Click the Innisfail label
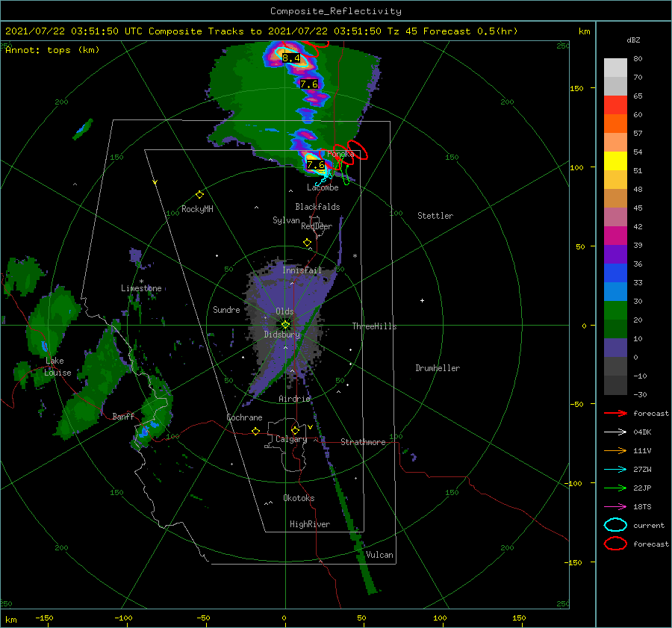 302,270
